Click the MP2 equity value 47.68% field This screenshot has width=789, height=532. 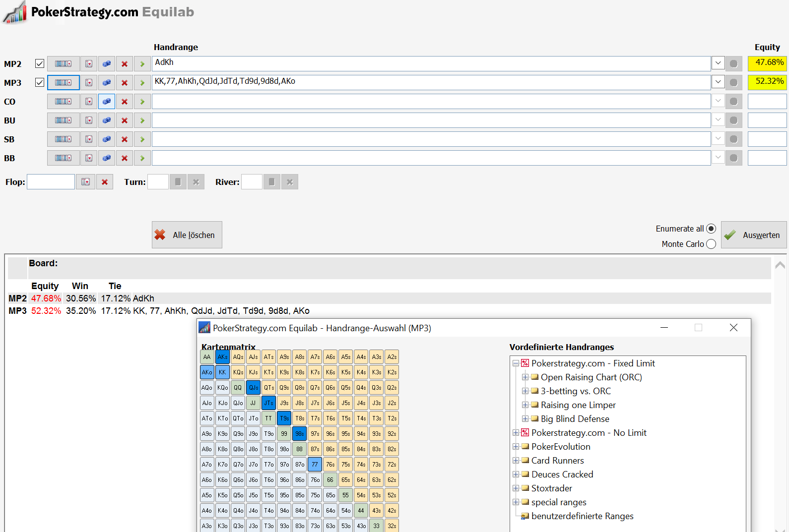point(767,63)
